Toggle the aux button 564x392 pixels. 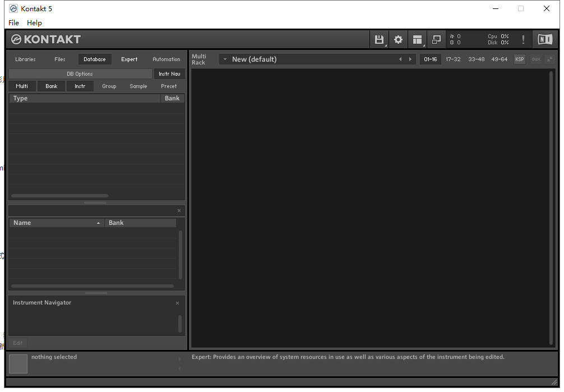click(x=536, y=59)
